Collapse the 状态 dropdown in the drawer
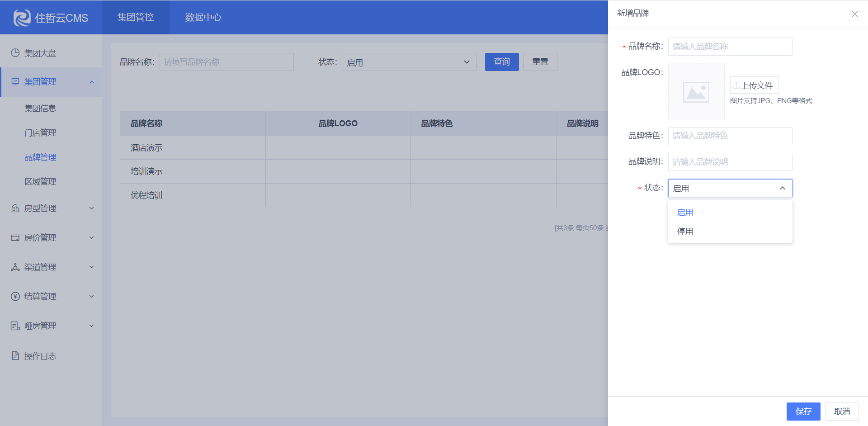868x426 pixels. pos(783,188)
